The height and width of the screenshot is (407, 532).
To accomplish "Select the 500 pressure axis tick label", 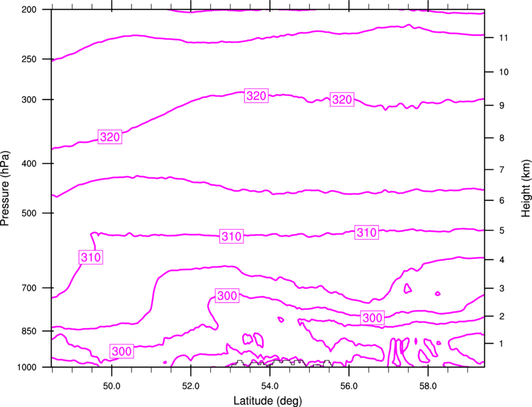I will point(29,213).
